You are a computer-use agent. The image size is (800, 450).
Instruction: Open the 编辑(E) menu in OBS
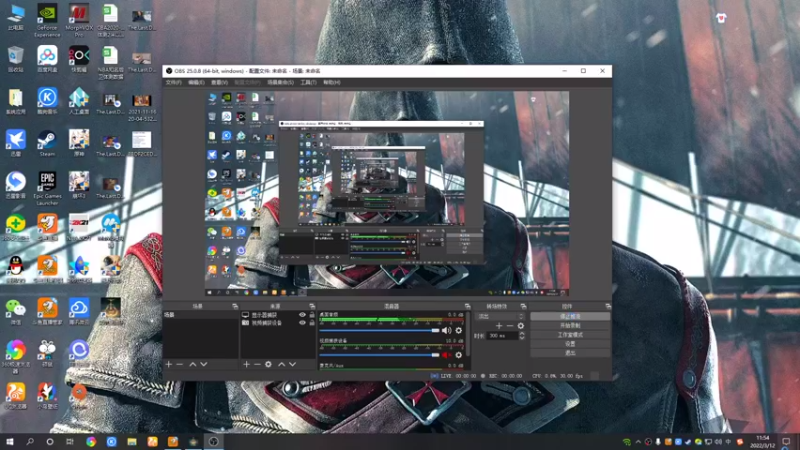(196, 83)
